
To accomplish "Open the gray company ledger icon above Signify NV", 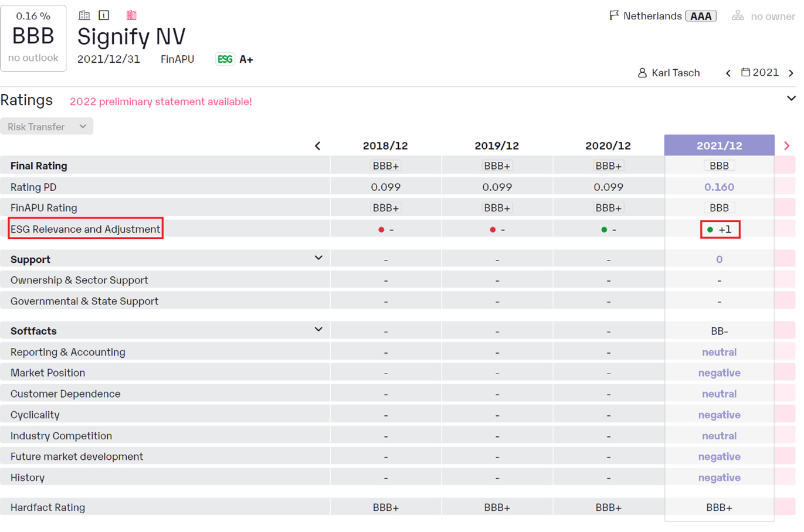I will pos(84,15).
